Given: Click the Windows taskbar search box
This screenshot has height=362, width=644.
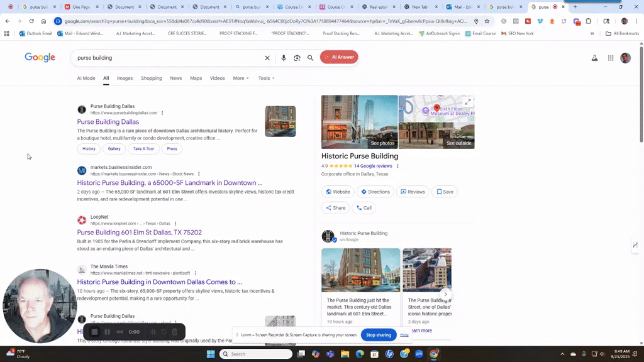Looking at the screenshot, I should click(x=256, y=354).
